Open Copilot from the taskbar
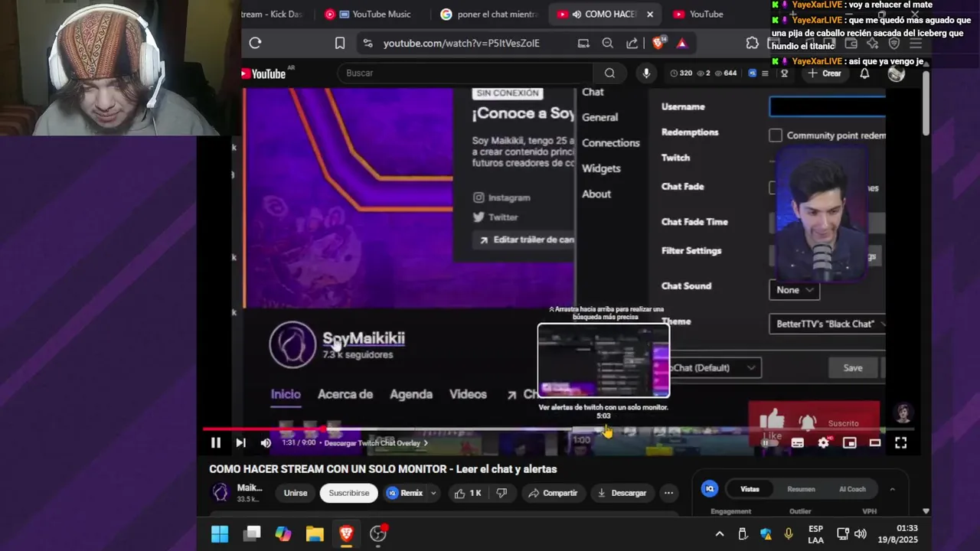The height and width of the screenshot is (551, 980). [x=283, y=534]
